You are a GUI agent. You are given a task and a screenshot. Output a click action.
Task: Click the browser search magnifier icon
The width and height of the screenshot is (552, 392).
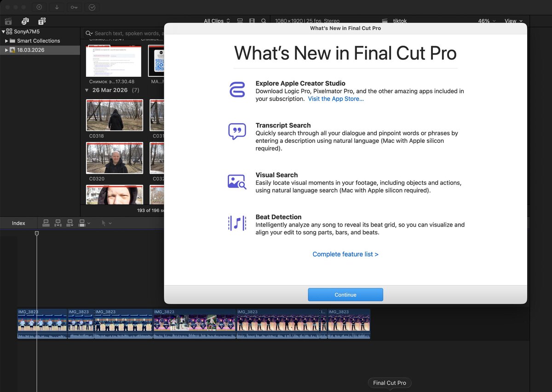pos(264,21)
